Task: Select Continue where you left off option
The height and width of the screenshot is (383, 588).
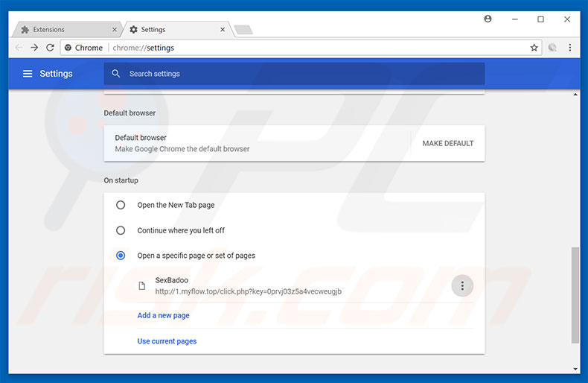Action: click(121, 230)
